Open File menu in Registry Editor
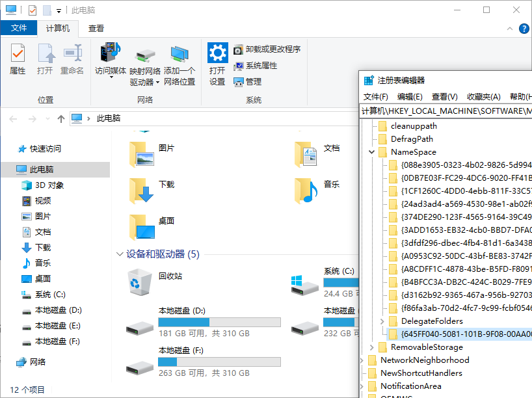The height and width of the screenshot is (398, 532). [x=376, y=97]
